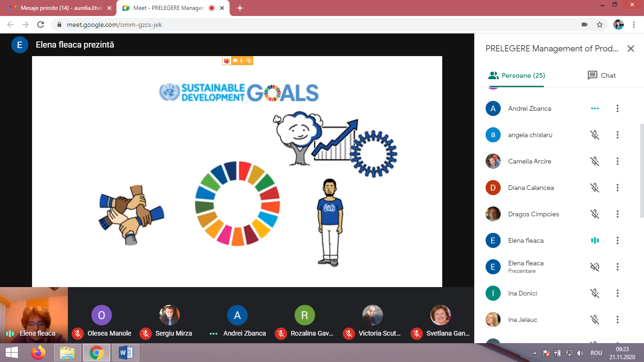Select Svetlana Gan... participant tile

[x=440, y=315]
